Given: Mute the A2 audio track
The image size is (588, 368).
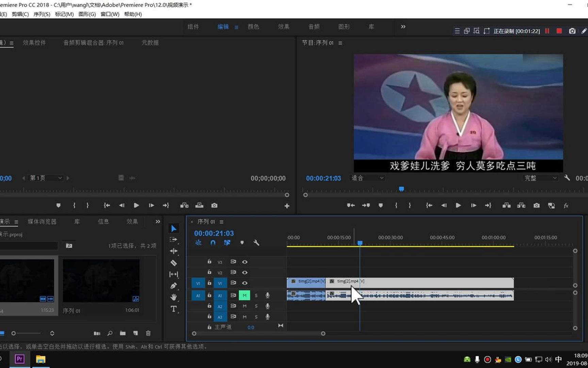Looking at the screenshot, I should [x=244, y=306].
